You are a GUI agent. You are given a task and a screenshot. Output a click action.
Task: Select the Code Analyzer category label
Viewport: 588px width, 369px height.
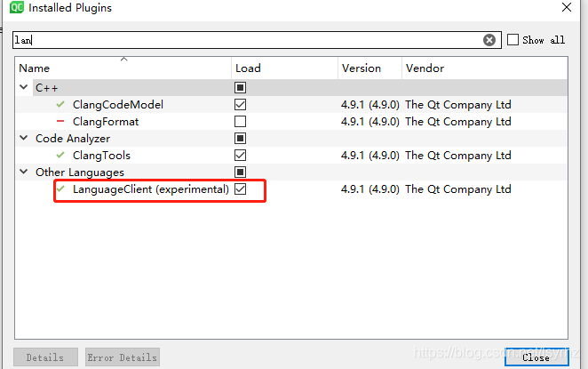(73, 139)
